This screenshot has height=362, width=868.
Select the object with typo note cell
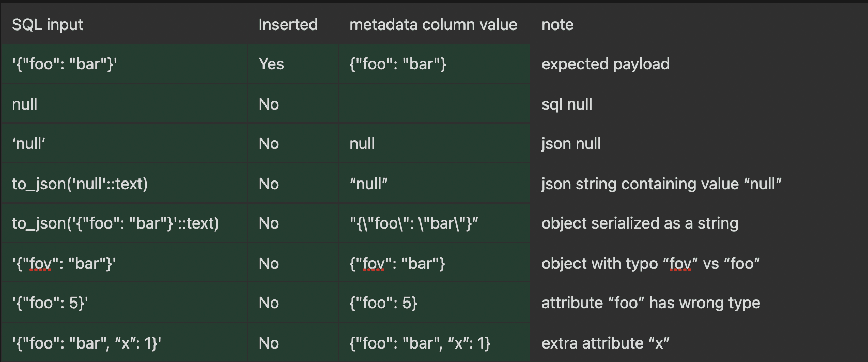(x=650, y=264)
